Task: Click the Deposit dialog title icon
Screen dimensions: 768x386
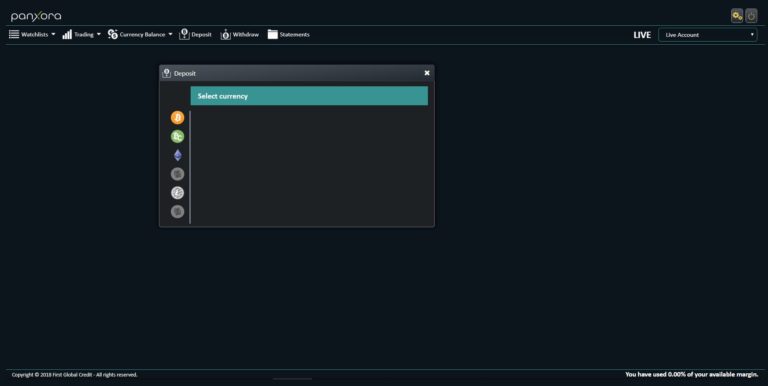Action: [167, 73]
